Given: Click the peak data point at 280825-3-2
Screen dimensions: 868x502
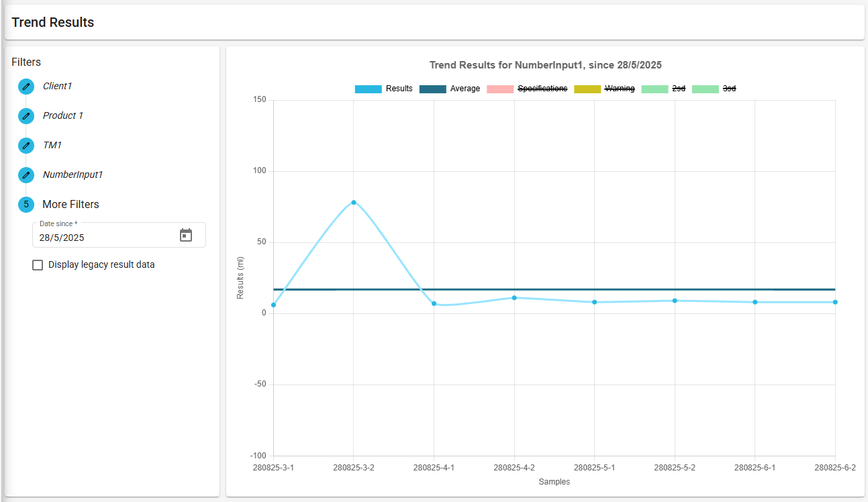Looking at the screenshot, I should [354, 203].
